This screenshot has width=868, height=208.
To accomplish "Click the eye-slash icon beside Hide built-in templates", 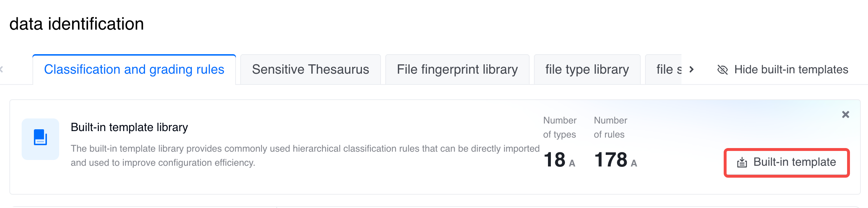I will [723, 70].
